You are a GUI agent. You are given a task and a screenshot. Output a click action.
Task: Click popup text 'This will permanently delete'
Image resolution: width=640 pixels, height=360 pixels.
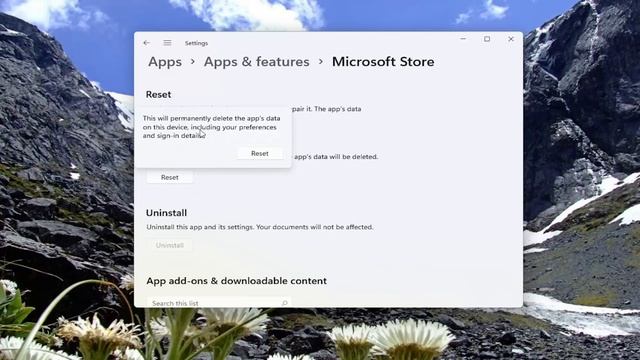pyautogui.click(x=182, y=118)
